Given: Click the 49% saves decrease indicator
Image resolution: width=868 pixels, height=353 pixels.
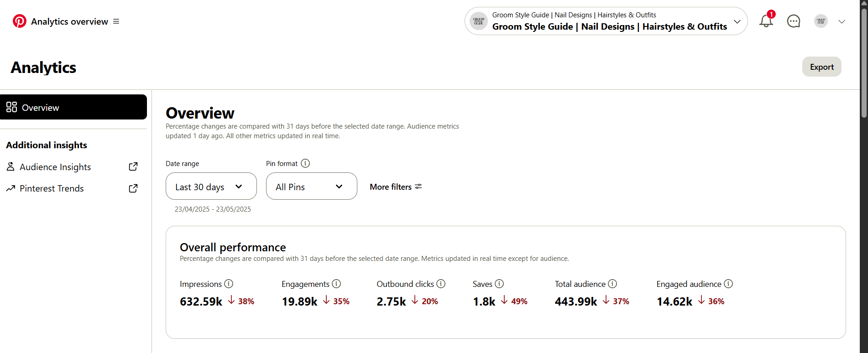Looking at the screenshot, I should (x=514, y=301).
